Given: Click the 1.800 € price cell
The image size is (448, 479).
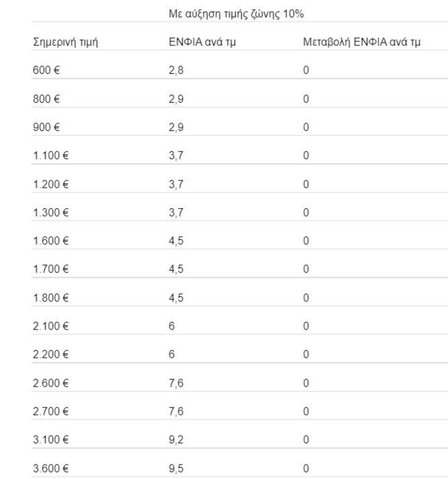Looking at the screenshot, I should point(51,298).
